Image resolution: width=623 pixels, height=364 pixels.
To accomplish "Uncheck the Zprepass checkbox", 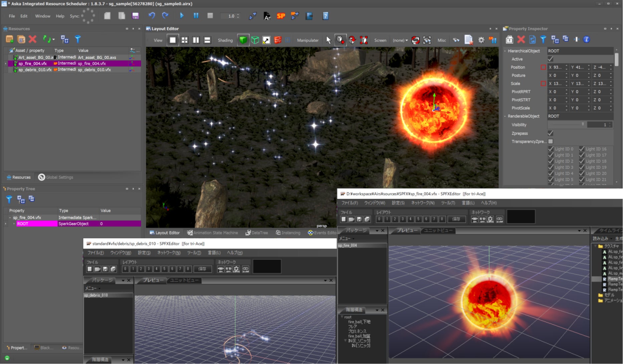I will [551, 133].
